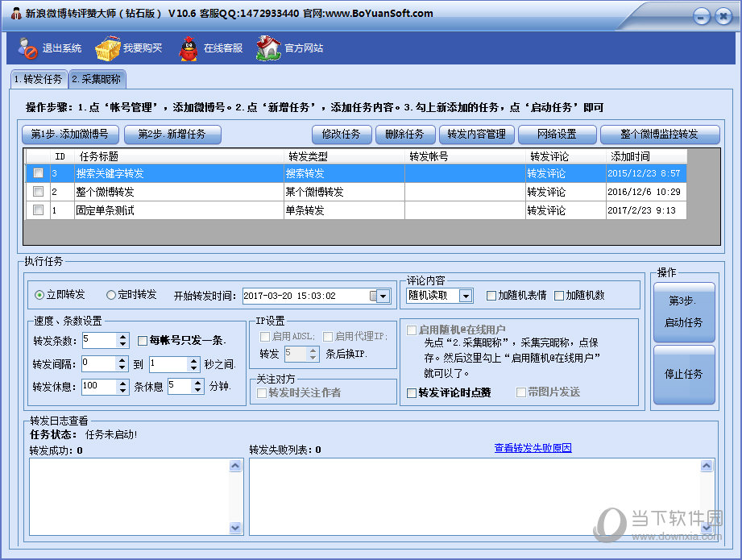This screenshot has width=742, height=560.
Task: Click the 搜索关键字转发 task title cell
Action: [x=180, y=173]
